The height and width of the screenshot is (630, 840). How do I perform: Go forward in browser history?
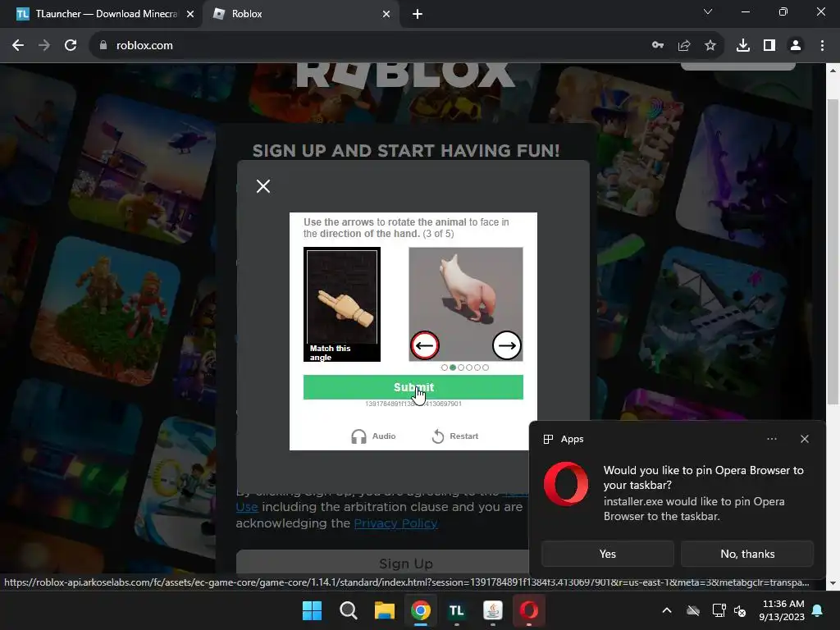44,46
